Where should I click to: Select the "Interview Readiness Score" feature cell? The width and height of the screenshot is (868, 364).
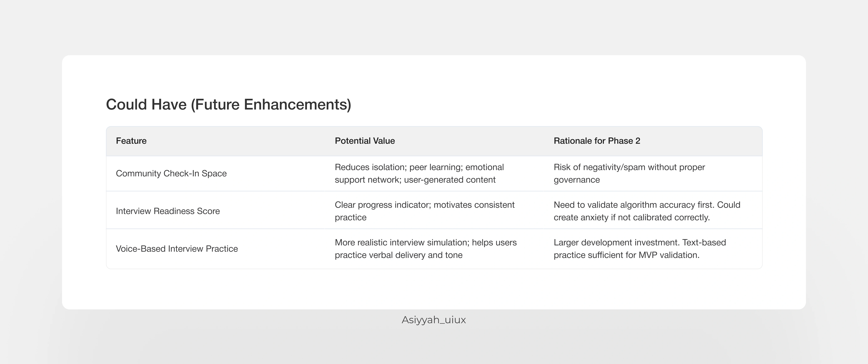[168, 211]
